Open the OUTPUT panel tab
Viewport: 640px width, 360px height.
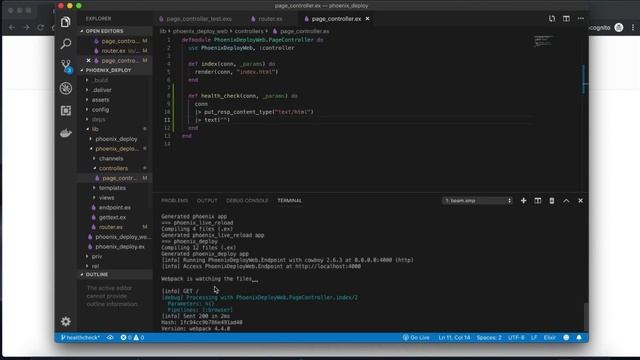point(207,200)
